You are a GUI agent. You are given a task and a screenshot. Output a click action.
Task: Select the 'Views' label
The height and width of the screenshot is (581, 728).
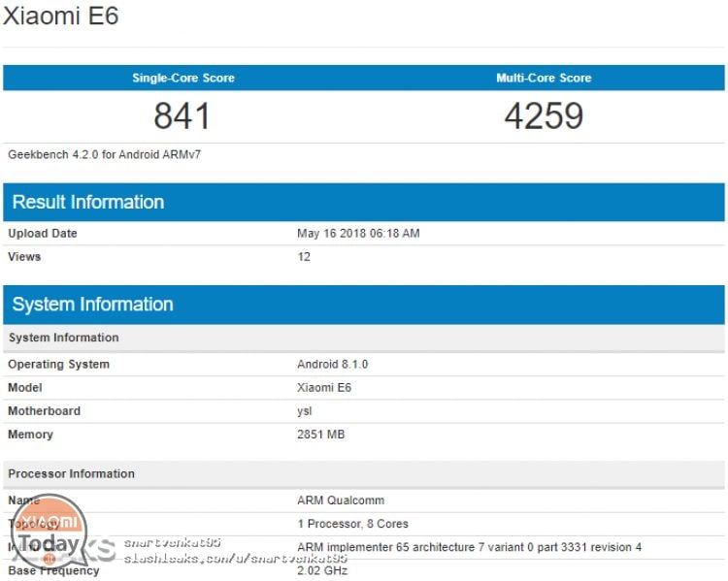(x=24, y=257)
